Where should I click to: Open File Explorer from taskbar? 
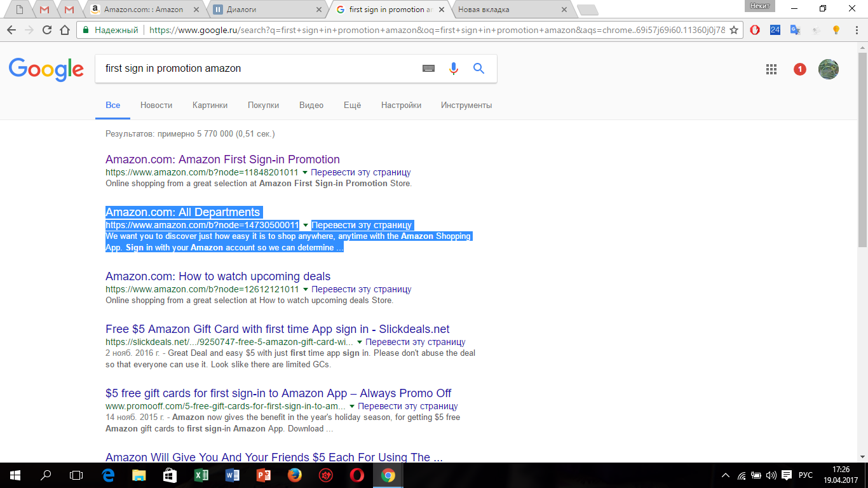click(139, 475)
